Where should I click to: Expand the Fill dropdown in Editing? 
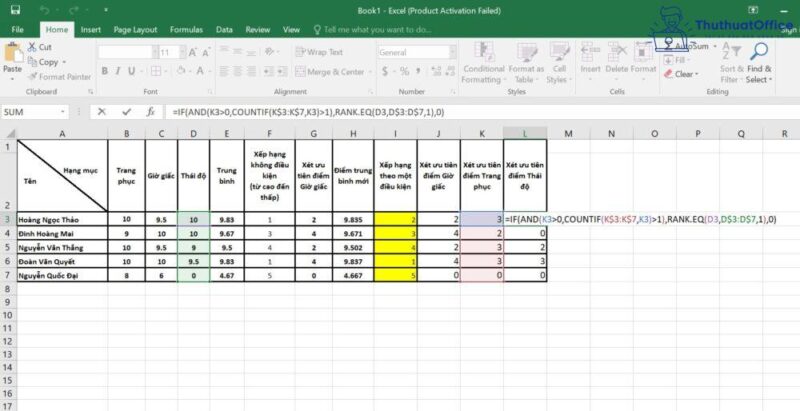(688, 60)
